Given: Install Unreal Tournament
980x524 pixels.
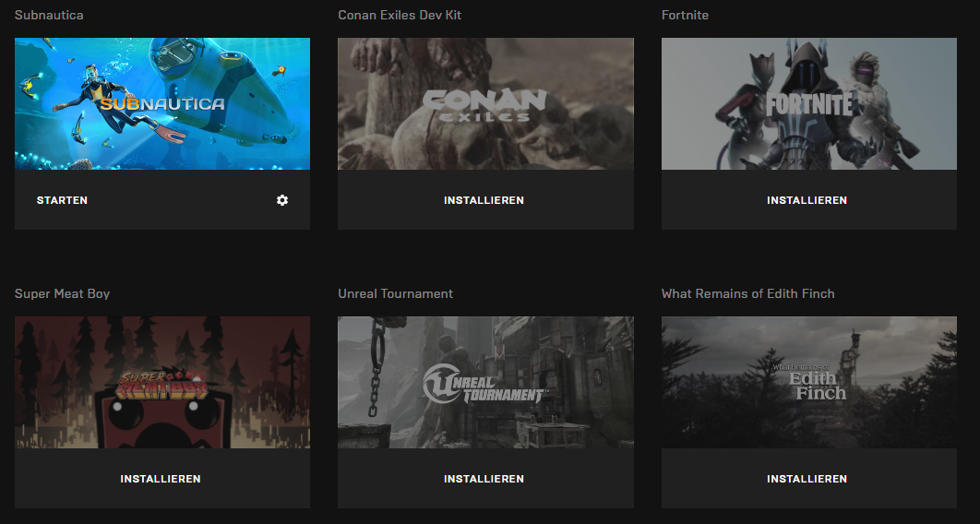Looking at the screenshot, I should (485, 479).
